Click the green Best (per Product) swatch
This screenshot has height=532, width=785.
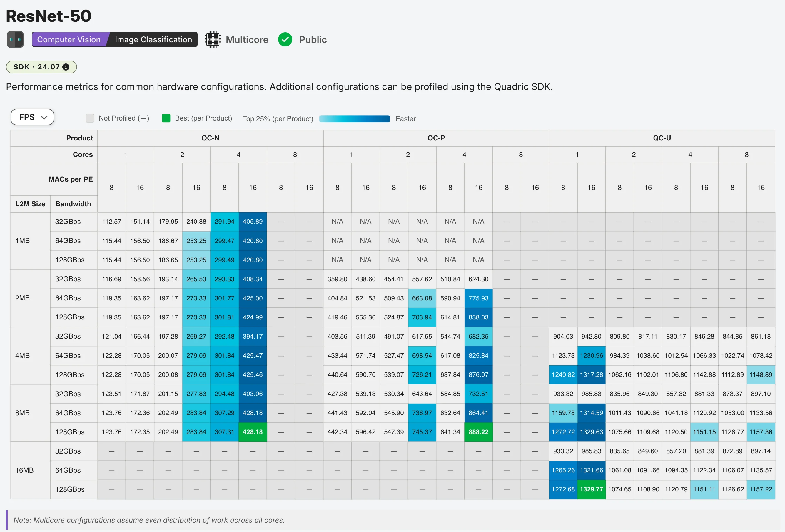click(166, 118)
